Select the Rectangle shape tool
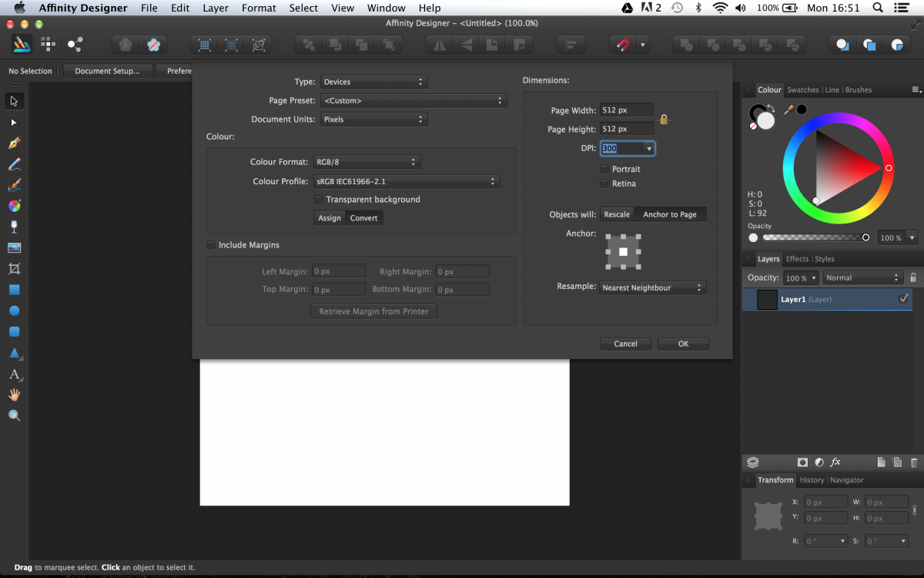This screenshot has height=578, width=924. 14,290
